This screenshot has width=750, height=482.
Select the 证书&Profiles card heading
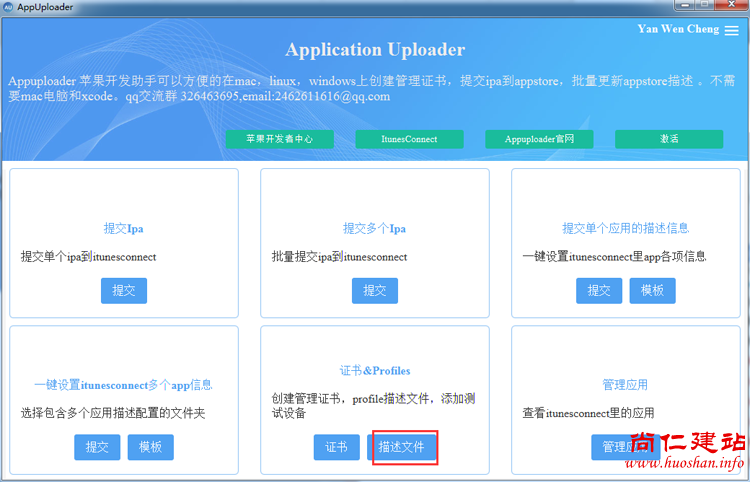(x=375, y=370)
